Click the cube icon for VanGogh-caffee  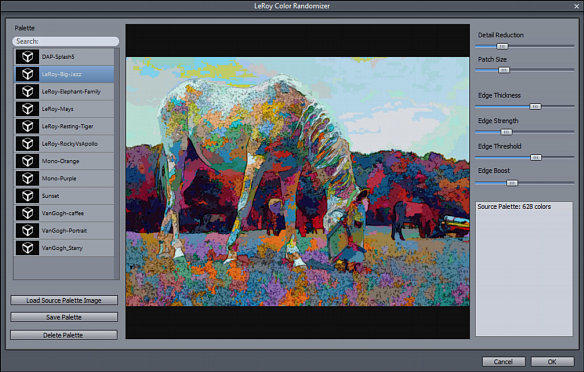pyautogui.click(x=27, y=213)
